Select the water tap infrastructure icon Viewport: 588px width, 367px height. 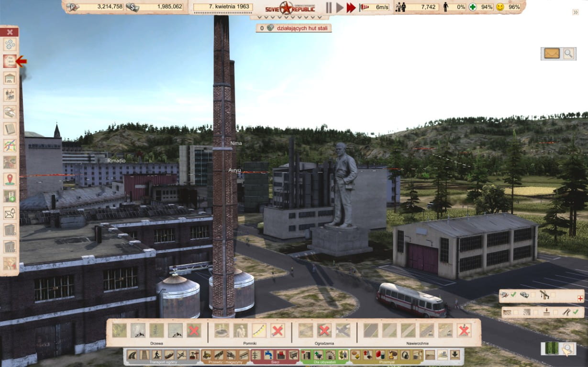pos(269,355)
